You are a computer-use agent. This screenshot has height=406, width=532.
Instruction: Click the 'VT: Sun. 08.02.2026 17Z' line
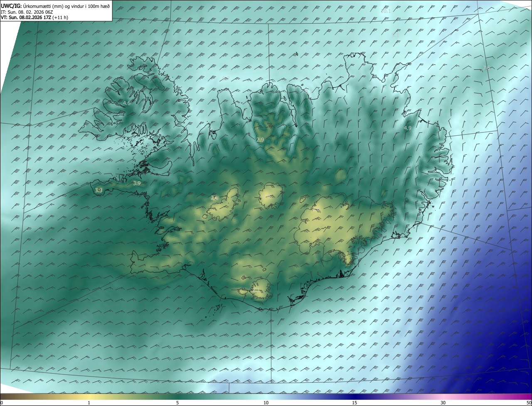click(34, 17)
